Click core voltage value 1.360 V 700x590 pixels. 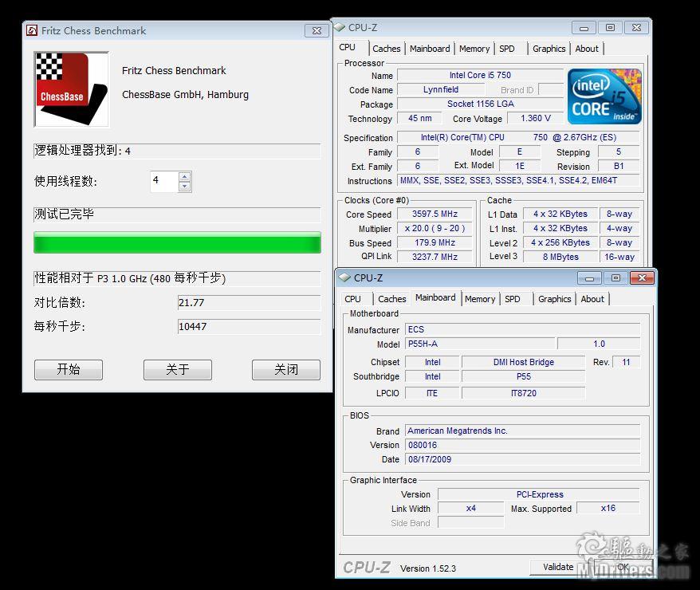click(535, 118)
